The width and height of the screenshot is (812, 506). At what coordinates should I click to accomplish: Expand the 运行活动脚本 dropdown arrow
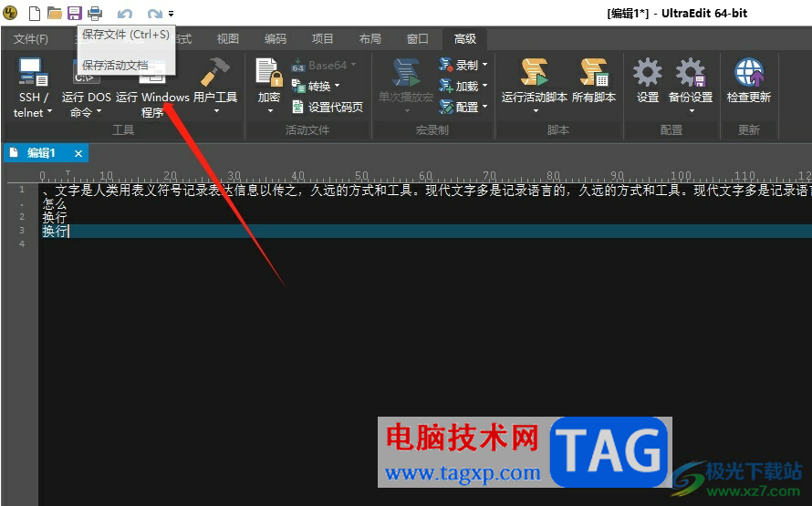536,111
